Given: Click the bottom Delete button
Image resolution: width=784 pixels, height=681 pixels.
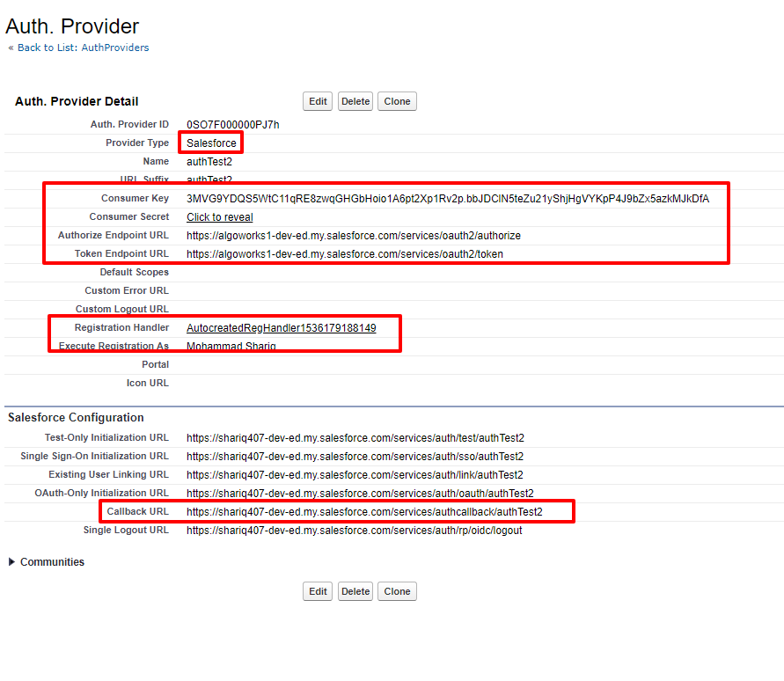Looking at the screenshot, I should 355,591.
